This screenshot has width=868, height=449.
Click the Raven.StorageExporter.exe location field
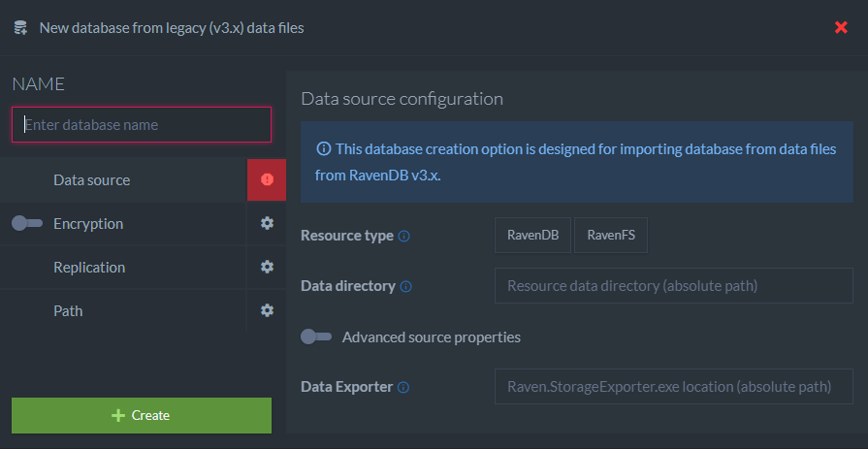pos(674,386)
